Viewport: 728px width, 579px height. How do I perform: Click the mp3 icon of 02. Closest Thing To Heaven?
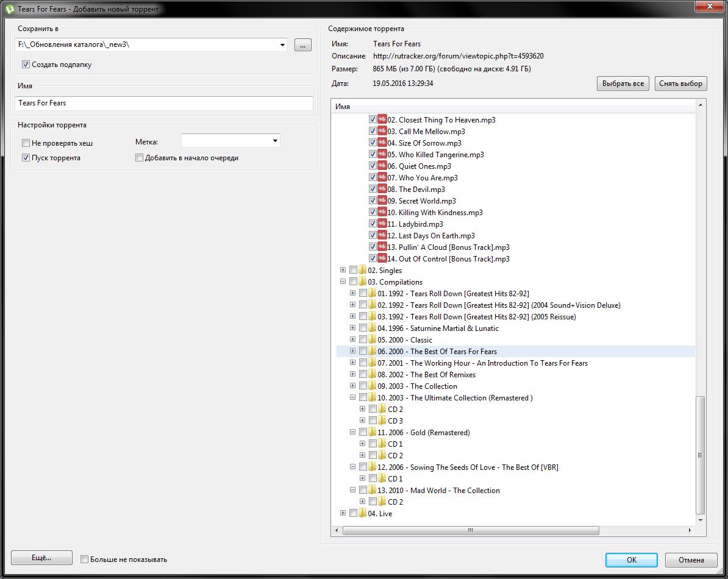[382, 119]
